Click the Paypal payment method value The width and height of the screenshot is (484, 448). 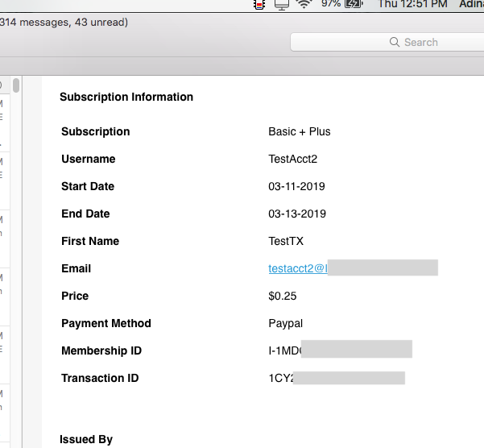(286, 323)
